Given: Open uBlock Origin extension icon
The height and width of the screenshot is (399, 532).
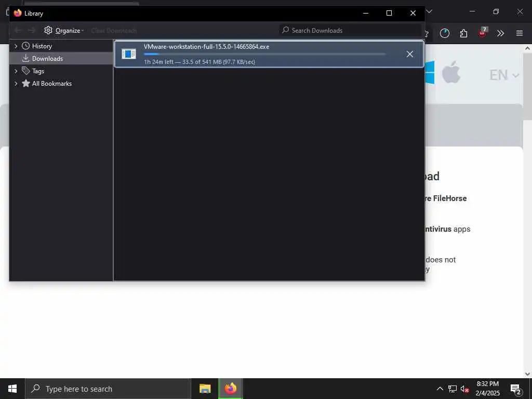Looking at the screenshot, I should pyautogui.click(x=483, y=33).
